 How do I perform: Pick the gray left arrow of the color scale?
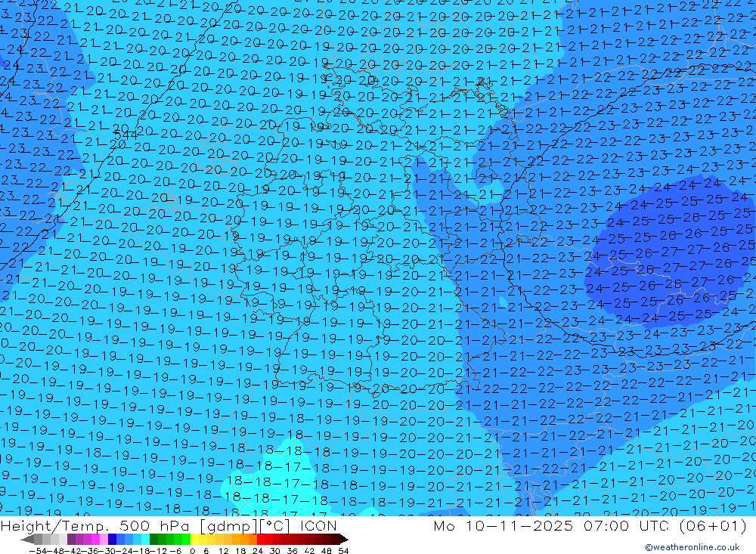(x=27, y=540)
